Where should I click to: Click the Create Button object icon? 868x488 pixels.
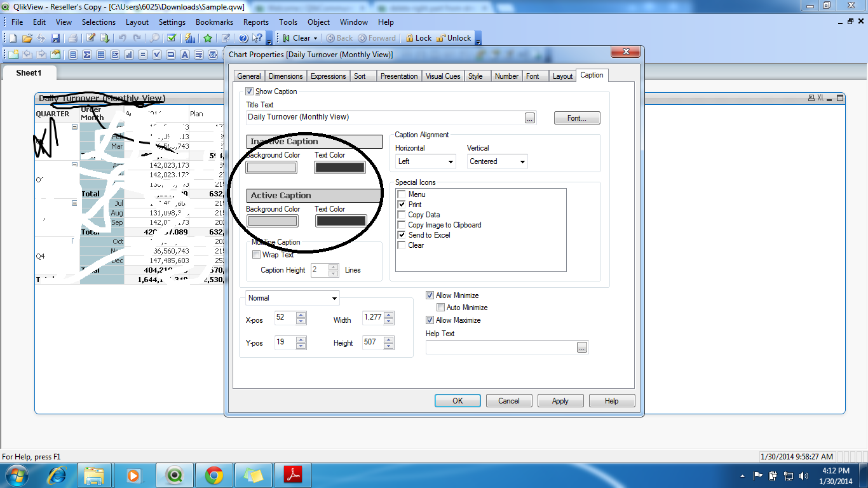[171, 55]
